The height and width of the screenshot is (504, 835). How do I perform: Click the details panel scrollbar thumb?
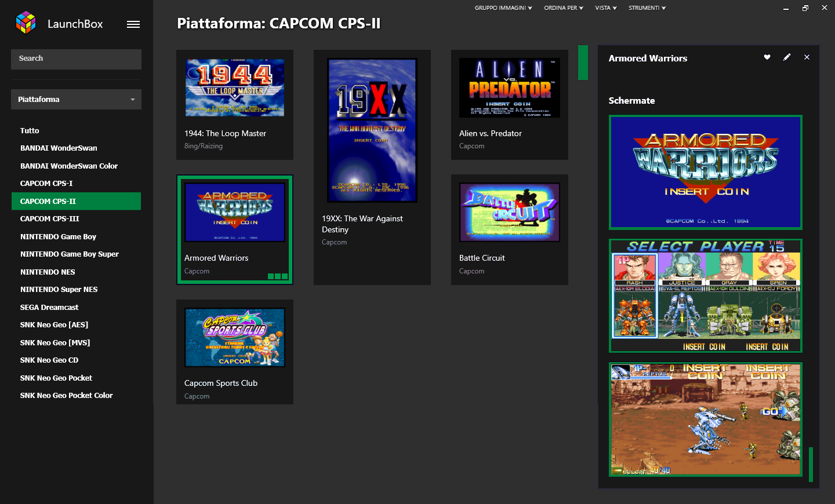click(811, 465)
